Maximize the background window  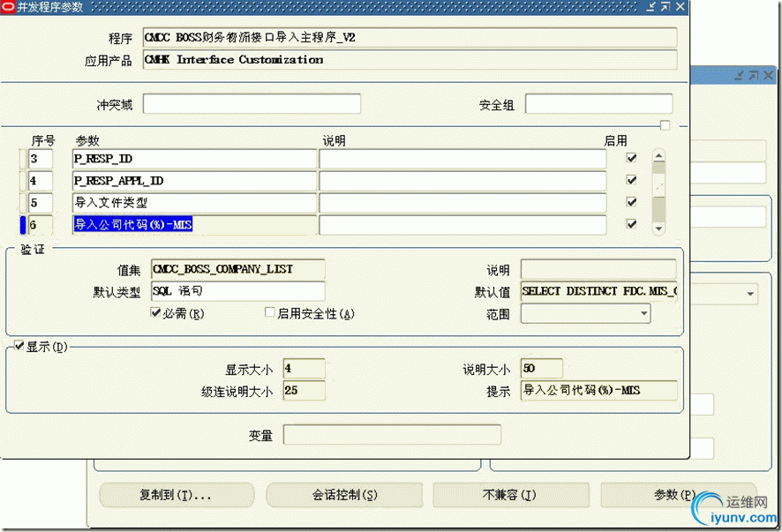pyautogui.click(x=754, y=75)
